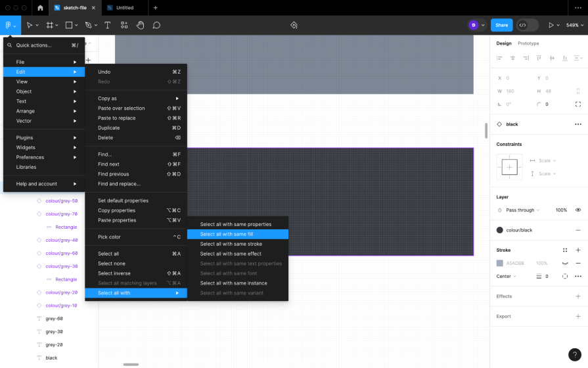Switch to the Prototype tab

tap(528, 43)
